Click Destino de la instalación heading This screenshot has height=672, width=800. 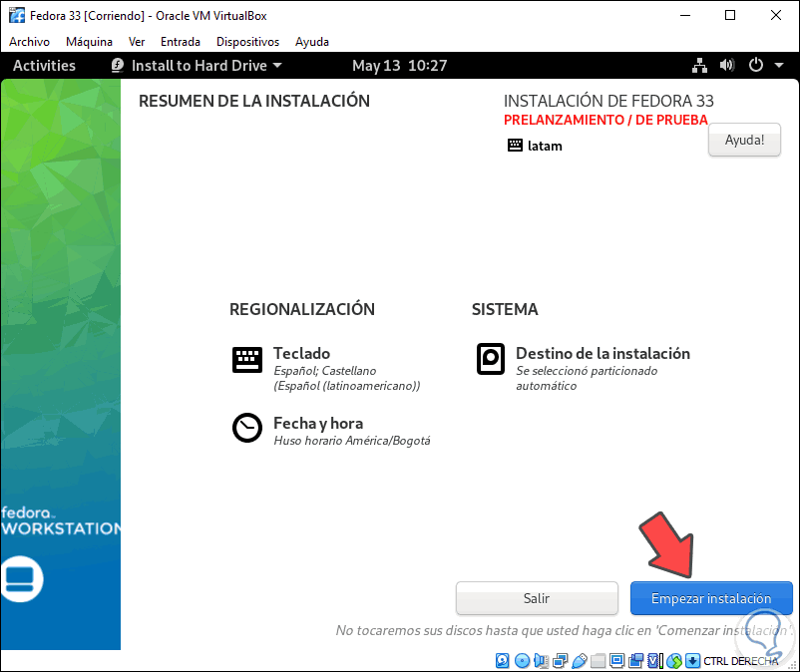603,353
